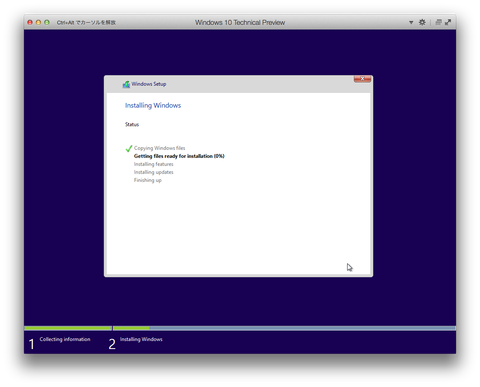Click 'Copying Windows files' status line
Viewport: 480px width, 387px height.
click(x=159, y=148)
